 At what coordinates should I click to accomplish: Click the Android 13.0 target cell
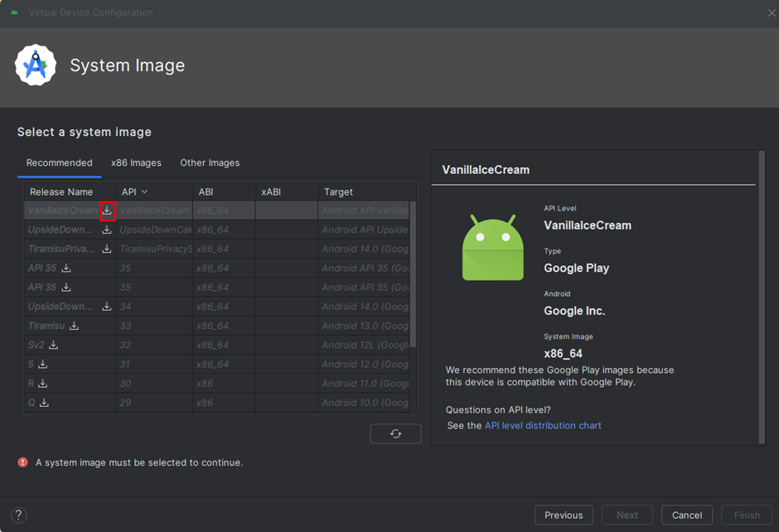(x=364, y=326)
